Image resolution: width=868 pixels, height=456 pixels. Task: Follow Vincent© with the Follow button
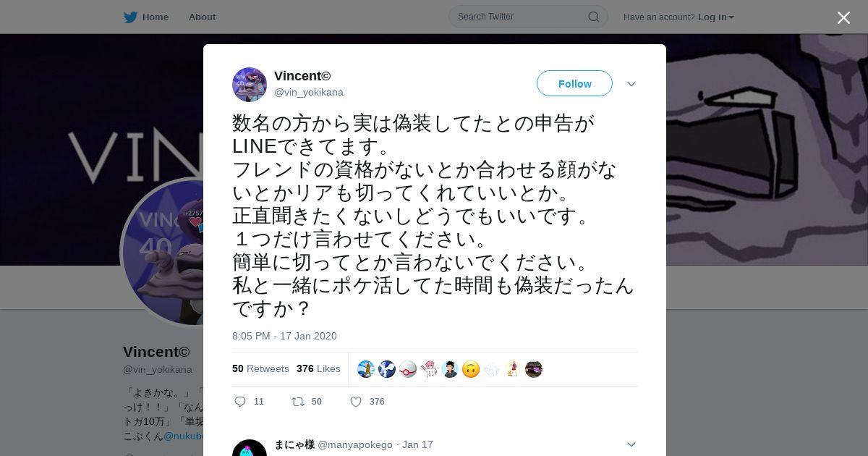tap(574, 83)
